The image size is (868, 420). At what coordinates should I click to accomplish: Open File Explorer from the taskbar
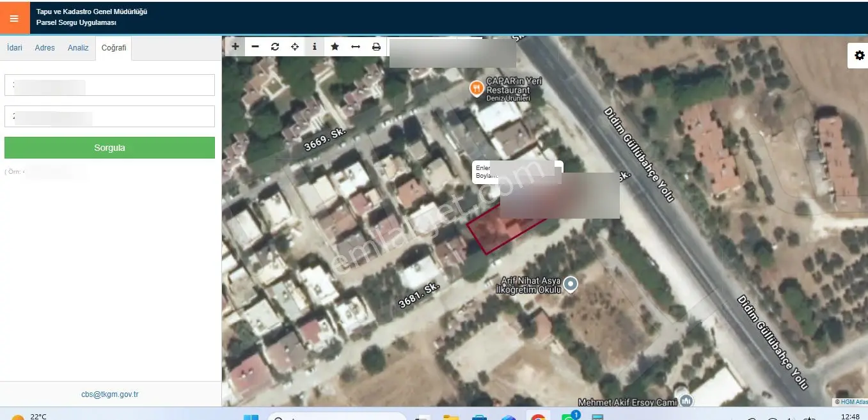(x=451, y=417)
